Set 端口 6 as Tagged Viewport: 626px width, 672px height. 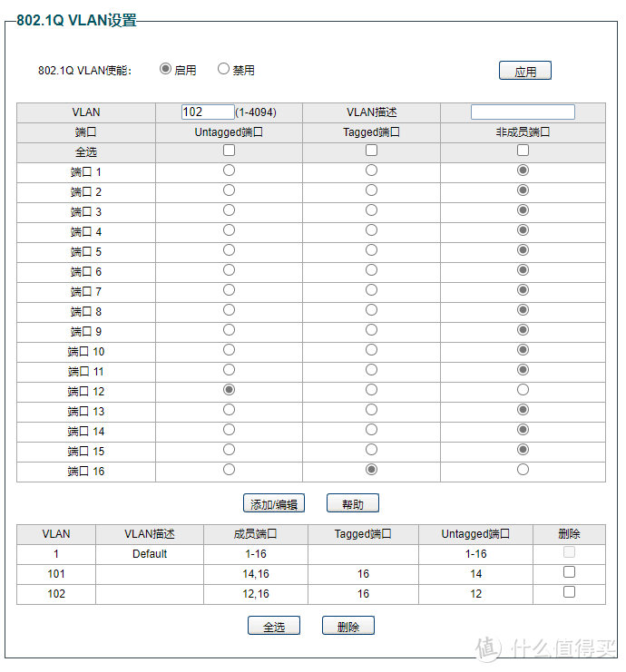371,270
